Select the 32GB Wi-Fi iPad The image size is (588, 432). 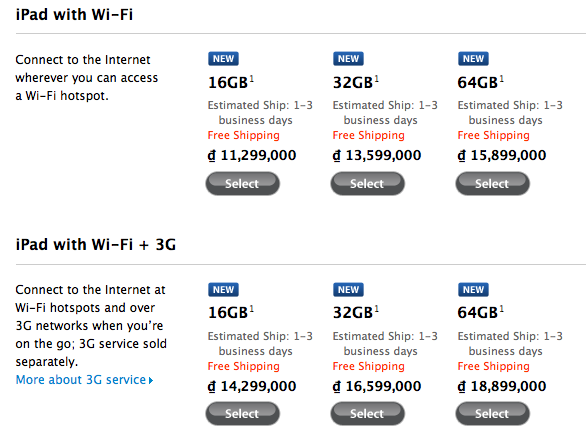(x=368, y=183)
